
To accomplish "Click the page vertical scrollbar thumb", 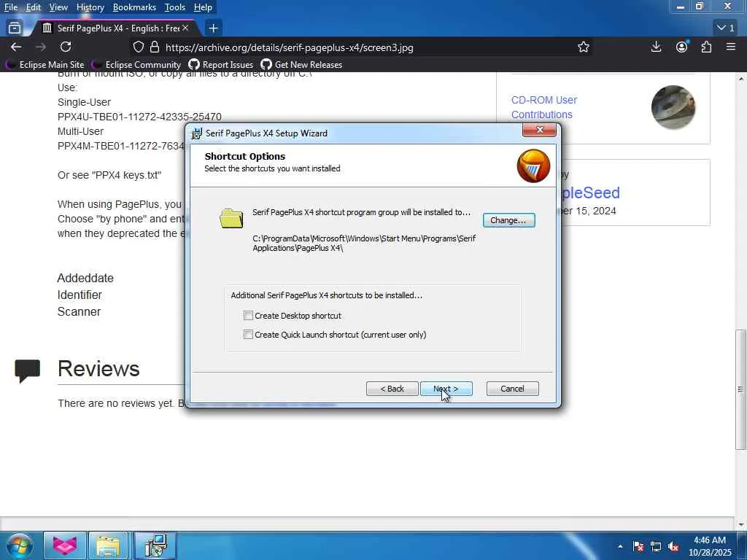I will pyautogui.click(x=740, y=389).
